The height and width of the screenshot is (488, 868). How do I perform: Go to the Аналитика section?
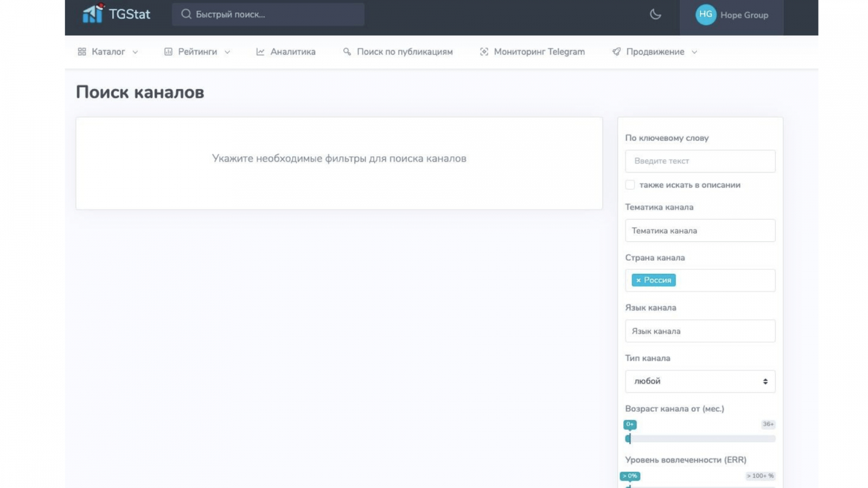point(286,52)
